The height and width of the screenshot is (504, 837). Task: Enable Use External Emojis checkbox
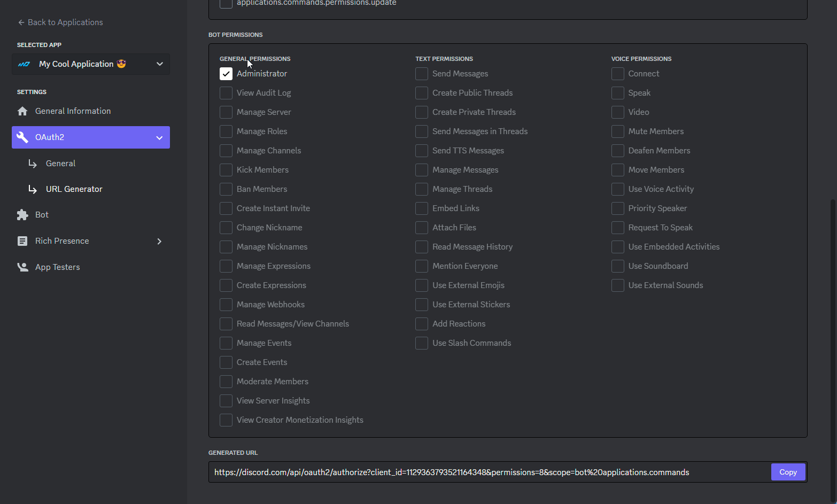pyautogui.click(x=422, y=285)
